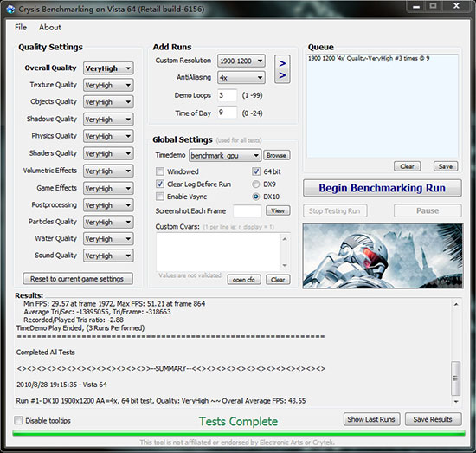476x453 pixels.
Task: Click the Crysis nanosuit artwork image
Action: coord(383,256)
